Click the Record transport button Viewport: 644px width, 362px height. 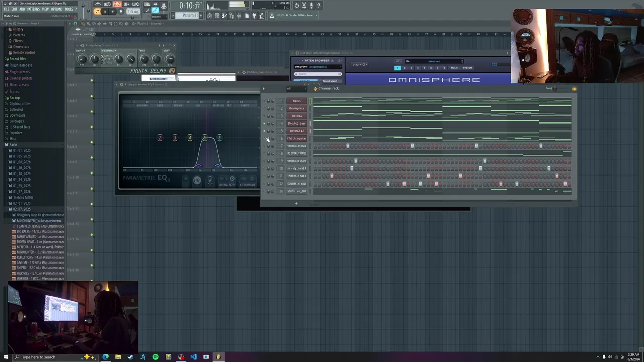[x=120, y=11]
